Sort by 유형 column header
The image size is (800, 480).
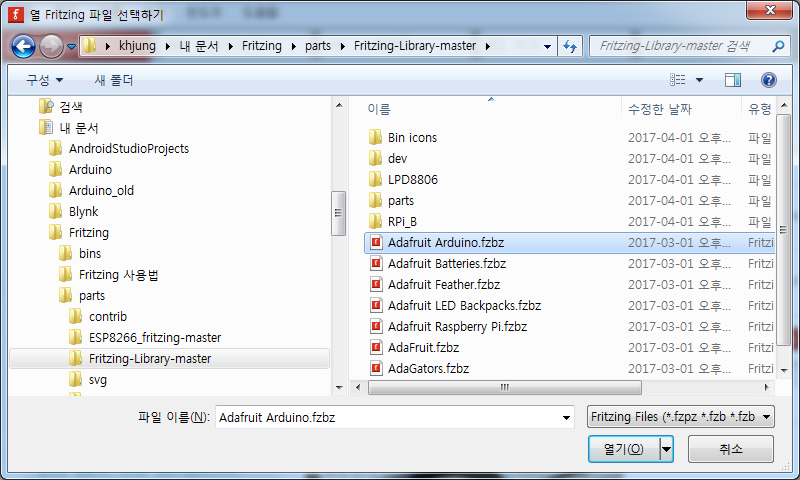(x=759, y=109)
